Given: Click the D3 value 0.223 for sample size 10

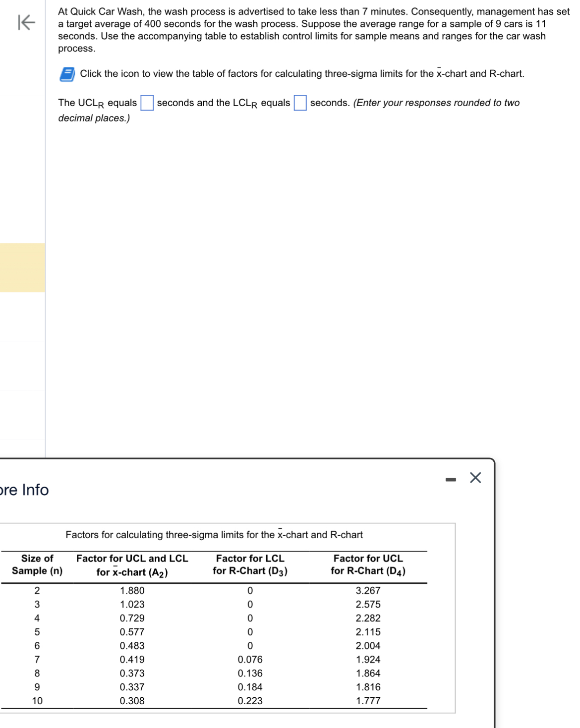Looking at the screenshot, I should 251,700.
